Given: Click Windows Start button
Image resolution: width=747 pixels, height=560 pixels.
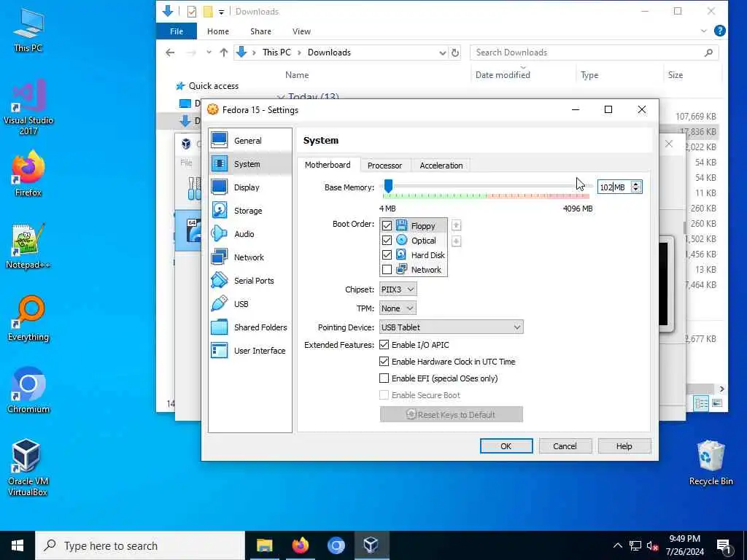Looking at the screenshot, I should pos(18,545).
